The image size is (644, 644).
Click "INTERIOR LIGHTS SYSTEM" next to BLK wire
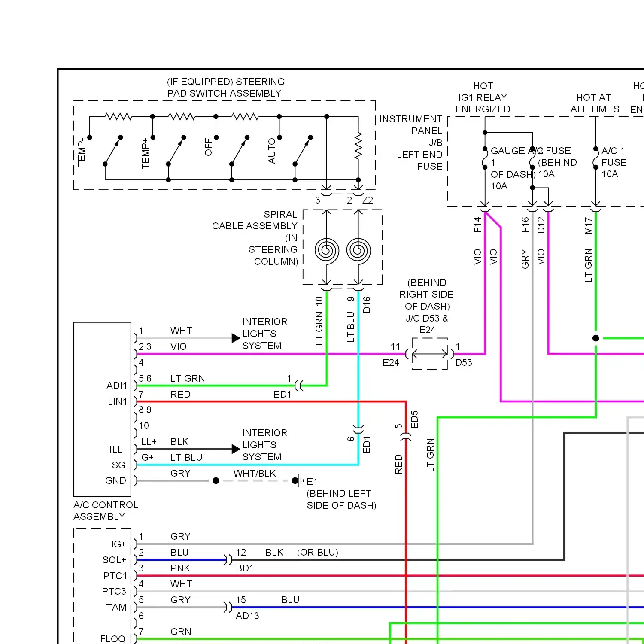click(264, 445)
